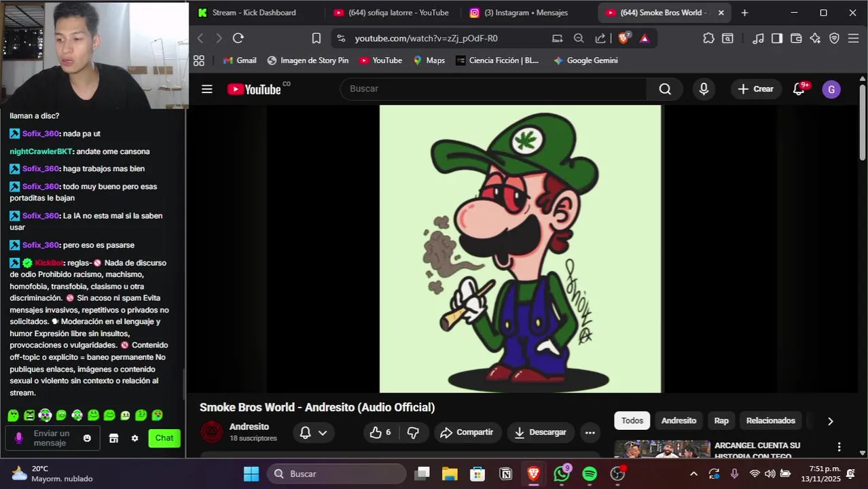The height and width of the screenshot is (489, 868).
Task: Toggle the picture-in-picture install icon
Action: coord(558,39)
